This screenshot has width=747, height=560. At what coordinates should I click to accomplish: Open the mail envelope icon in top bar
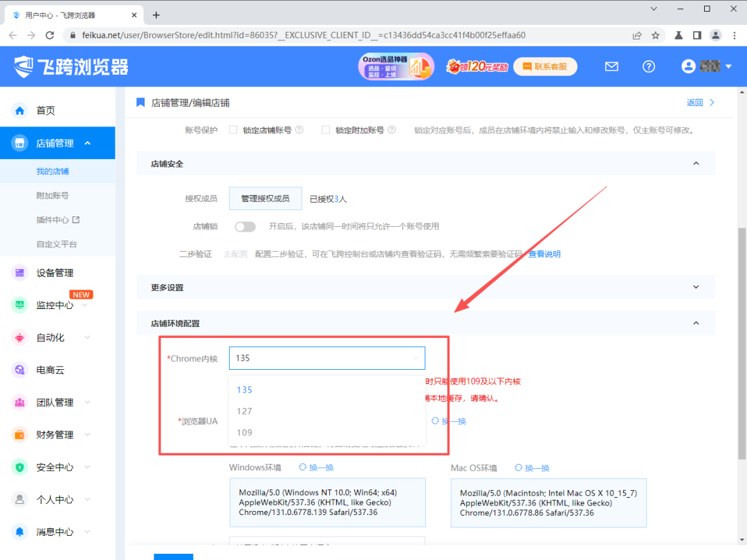pos(611,66)
